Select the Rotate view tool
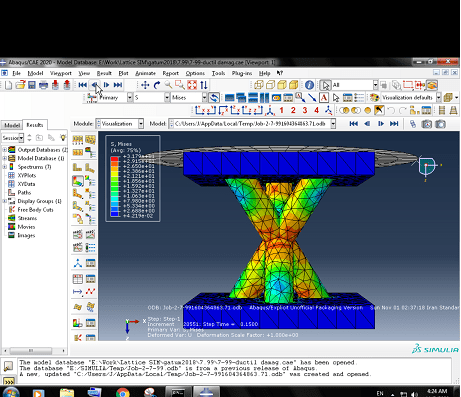The width and height of the screenshot is (461, 397). (x=157, y=85)
